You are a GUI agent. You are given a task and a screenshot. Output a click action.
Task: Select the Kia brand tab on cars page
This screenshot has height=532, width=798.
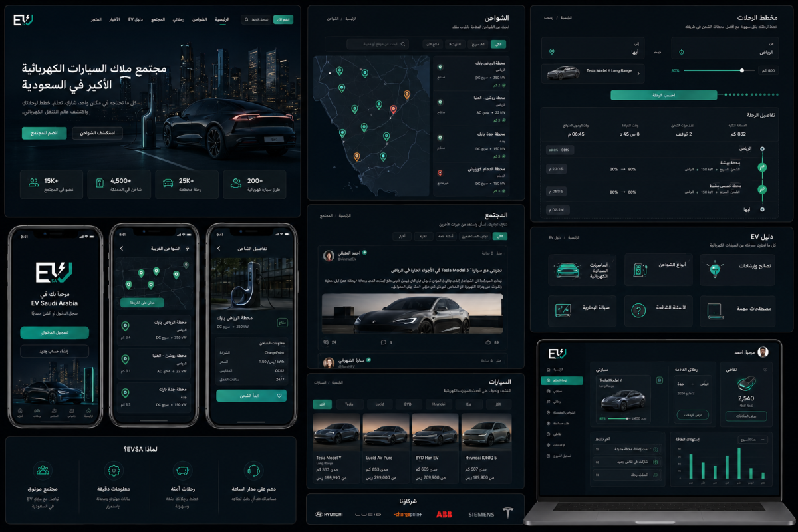(468, 404)
